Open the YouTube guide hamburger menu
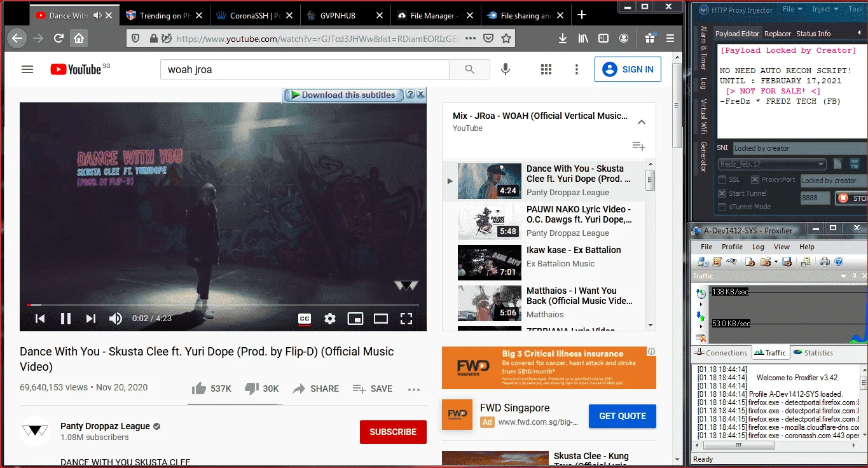Screen dimensions: 868x468 pos(27,69)
